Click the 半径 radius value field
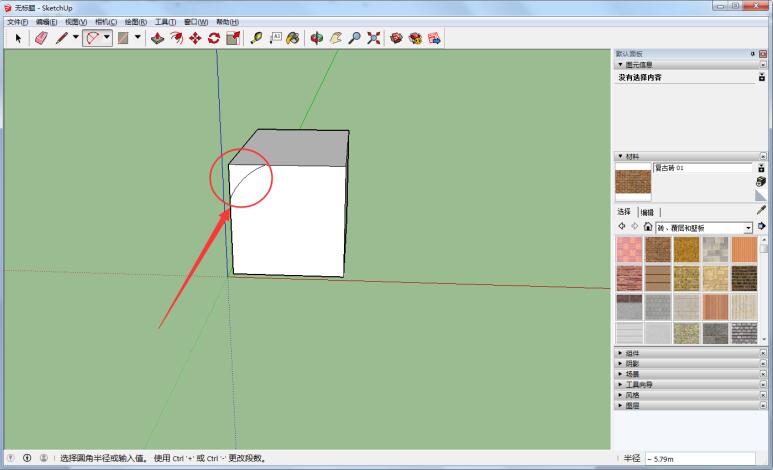This screenshot has height=470, width=773. pos(701,459)
